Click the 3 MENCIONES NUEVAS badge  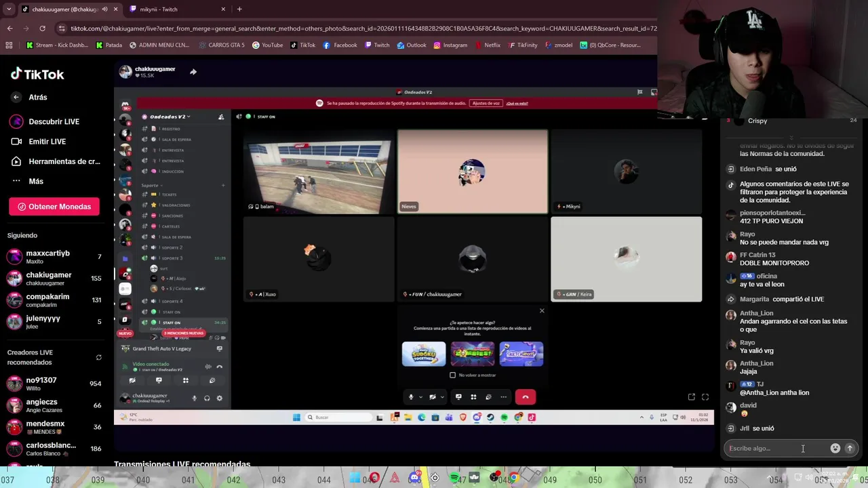click(183, 333)
